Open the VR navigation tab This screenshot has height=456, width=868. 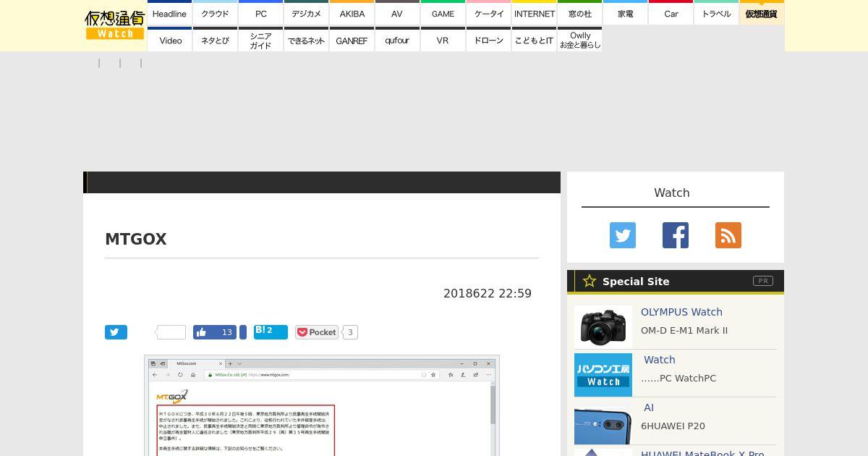[443, 39]
